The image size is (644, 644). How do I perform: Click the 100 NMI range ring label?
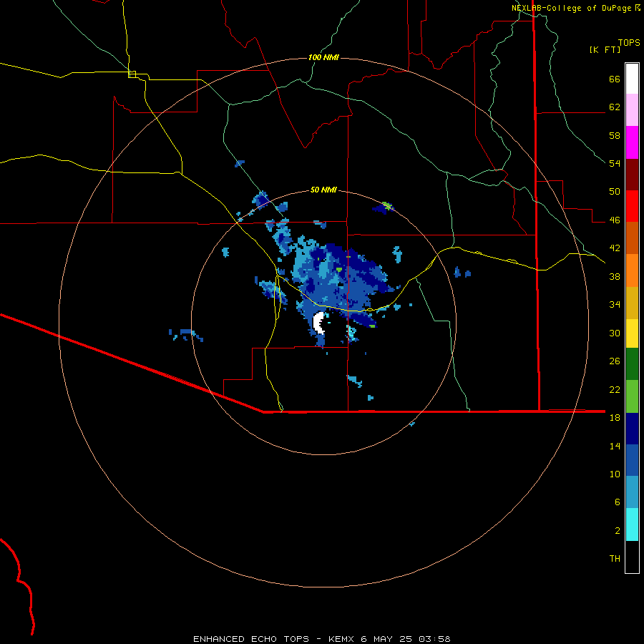323,57
